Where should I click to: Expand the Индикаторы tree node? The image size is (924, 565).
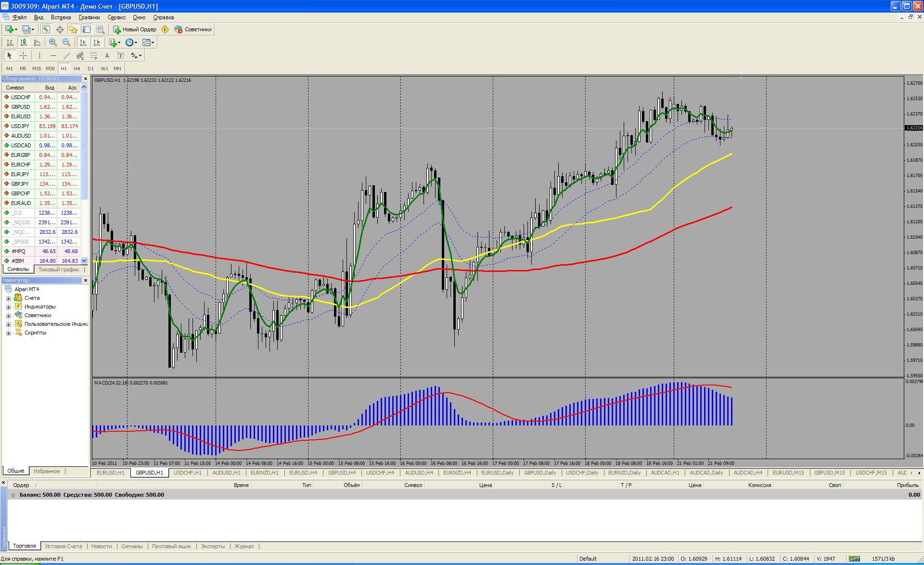(x=8, y=307)
